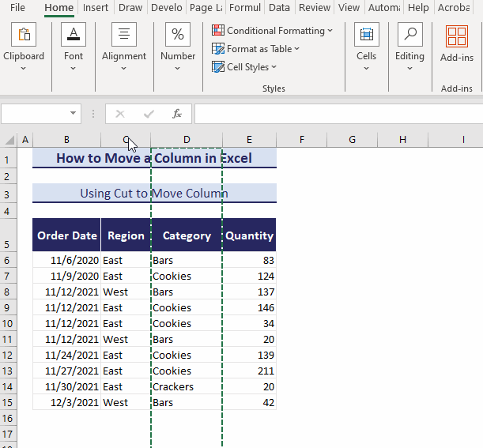
Task: Click the Select All corner triangle
Action: coord(9,140)
